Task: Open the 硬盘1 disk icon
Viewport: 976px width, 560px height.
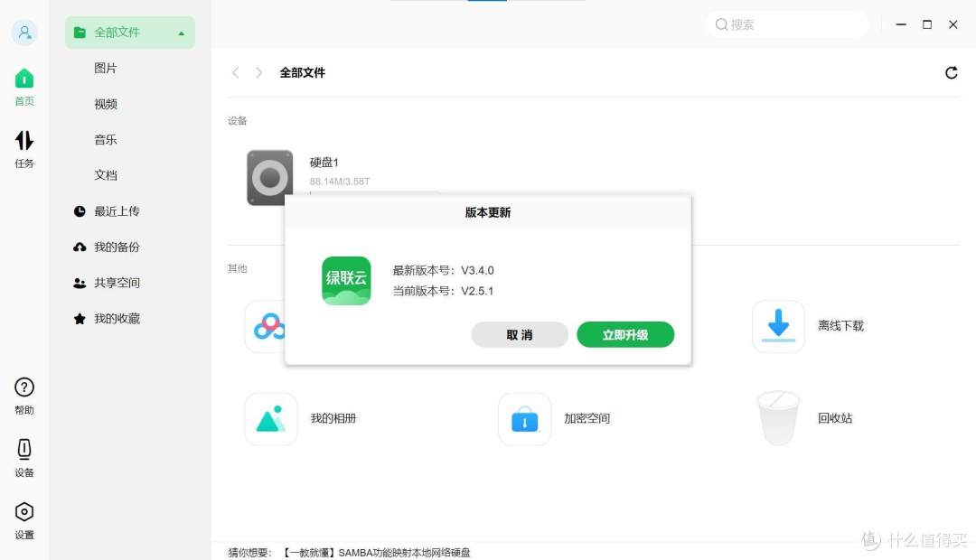Action: click(x=269, y=177)
